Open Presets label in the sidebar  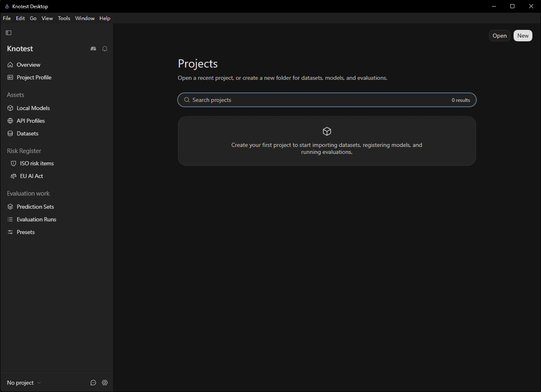click(x=26, y=232)
